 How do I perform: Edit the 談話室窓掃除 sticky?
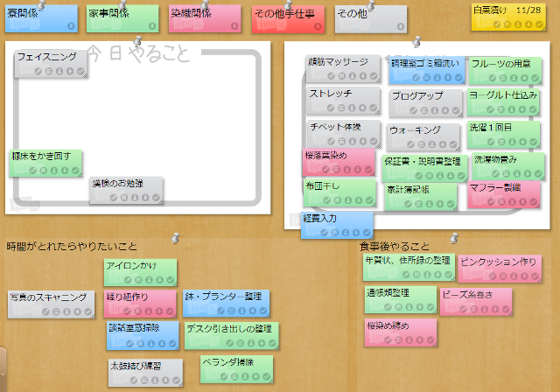(130, 344)
